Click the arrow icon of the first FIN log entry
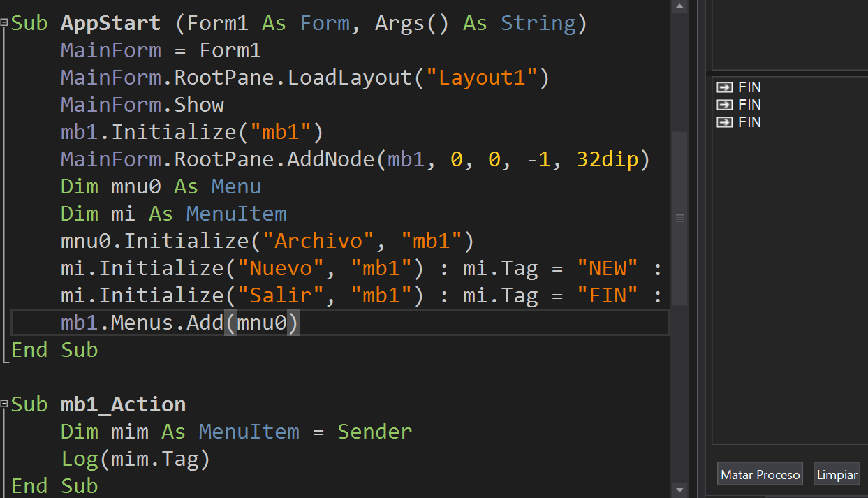Screen dimensions: 868x498 [725, 87]
